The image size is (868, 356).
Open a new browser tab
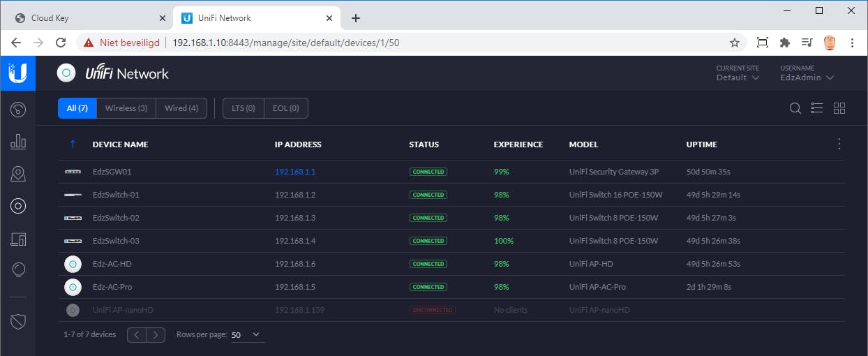356,18
